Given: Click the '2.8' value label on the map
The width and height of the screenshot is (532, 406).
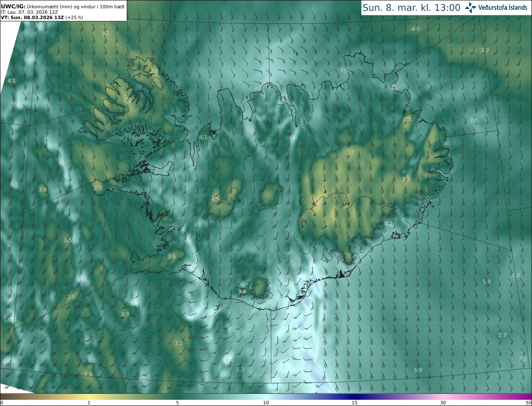Looking at the screenshot, I should [x=407, y=119].
